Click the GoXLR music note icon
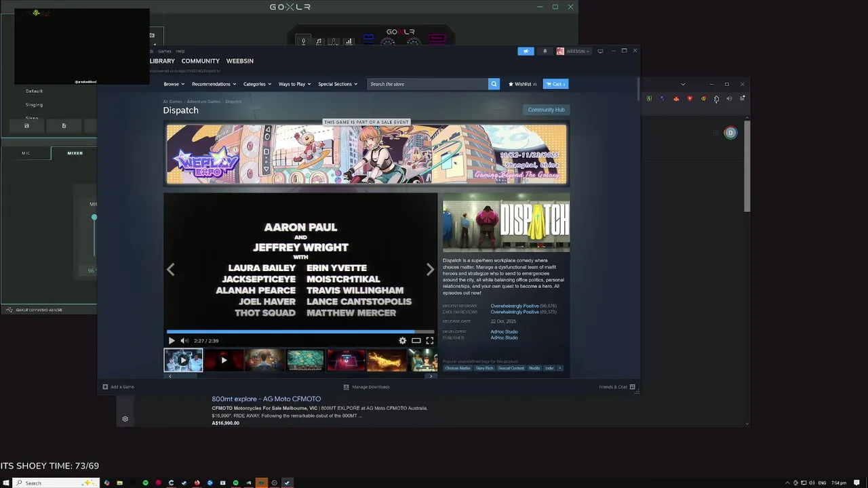This screenshot has width=868, height=488. click(x=319, y=41)
